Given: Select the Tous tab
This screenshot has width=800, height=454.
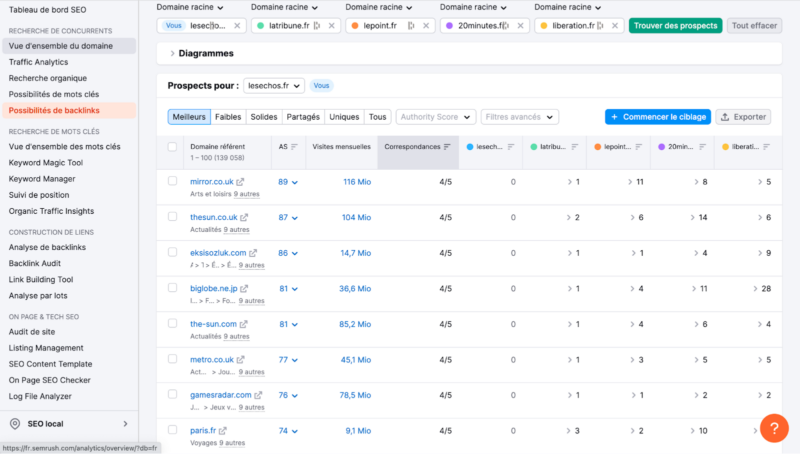Looking at the screenshot, I should [x=378, y=117].
